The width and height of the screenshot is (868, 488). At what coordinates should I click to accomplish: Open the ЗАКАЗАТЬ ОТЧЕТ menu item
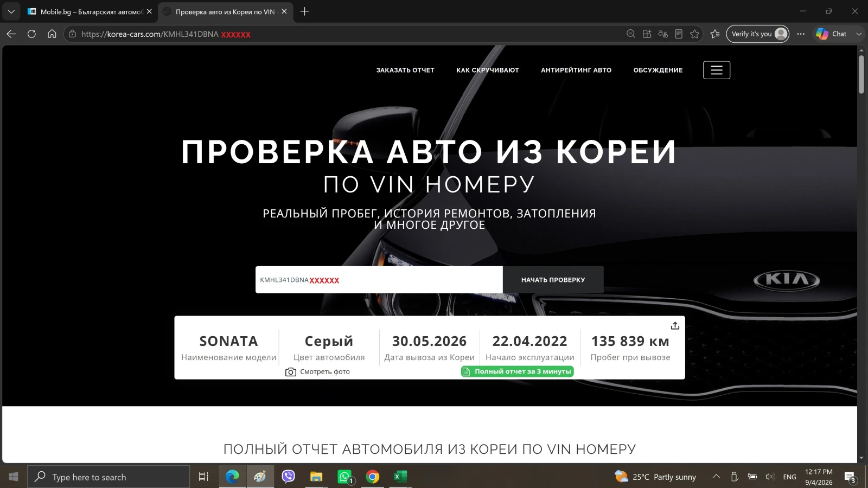click(405, 70)
